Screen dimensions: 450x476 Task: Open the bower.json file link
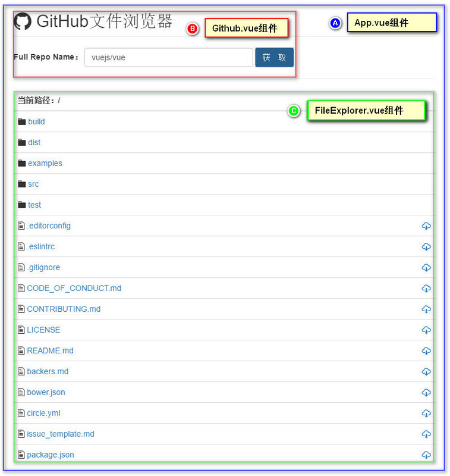click(46, 392)
